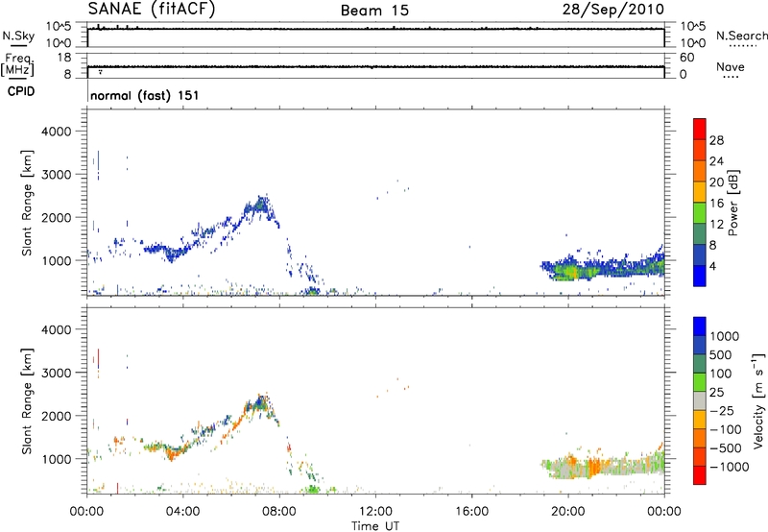Select the 1000 label on velocity colorbar
The image size is (768, 532).
725,336
